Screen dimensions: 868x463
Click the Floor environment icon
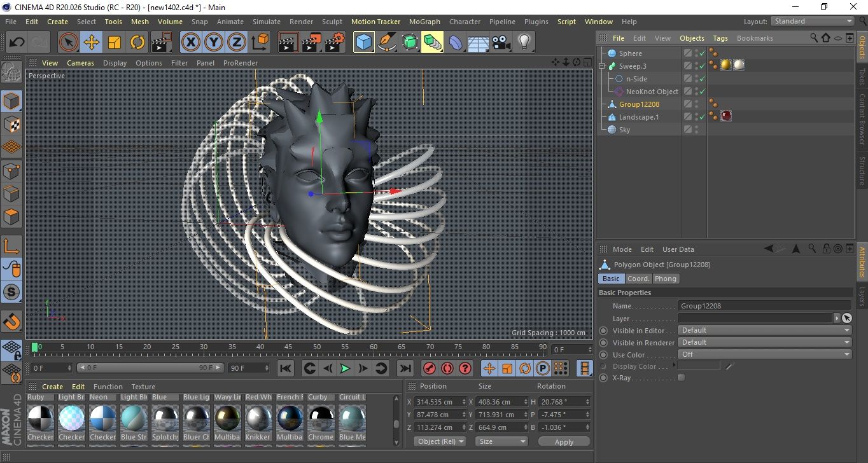click(x=478, y=43)
